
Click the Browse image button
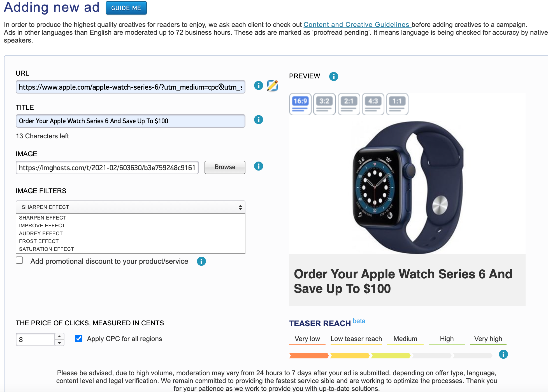click(225, 167)
